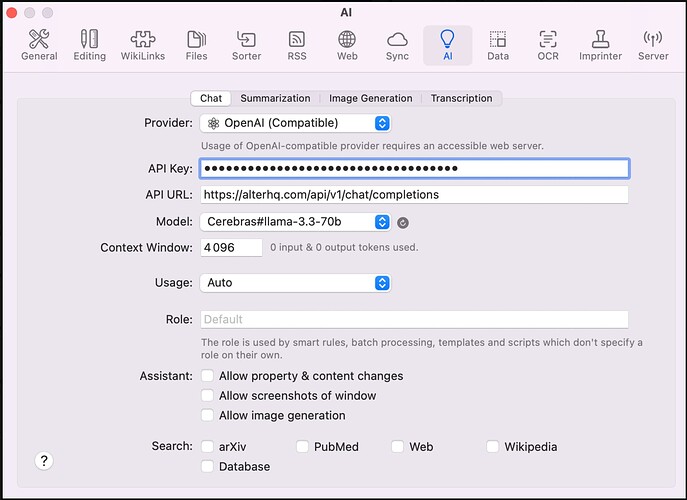The image size is (687, 500).
Task: Click the refresh icon beside Model
Action: coord(403,223)
